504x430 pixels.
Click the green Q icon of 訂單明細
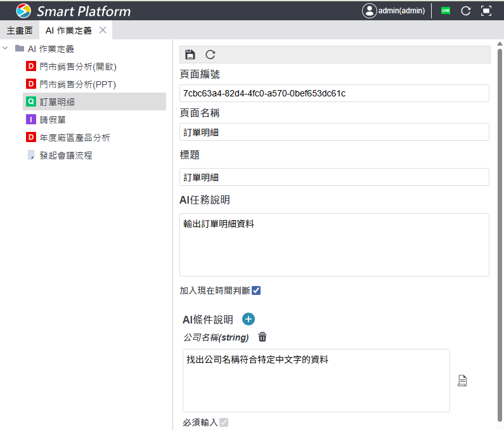31,101
